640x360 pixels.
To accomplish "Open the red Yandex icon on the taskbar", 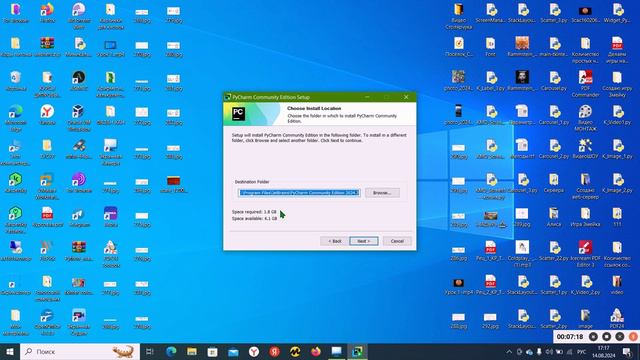I will coord(275,351).
